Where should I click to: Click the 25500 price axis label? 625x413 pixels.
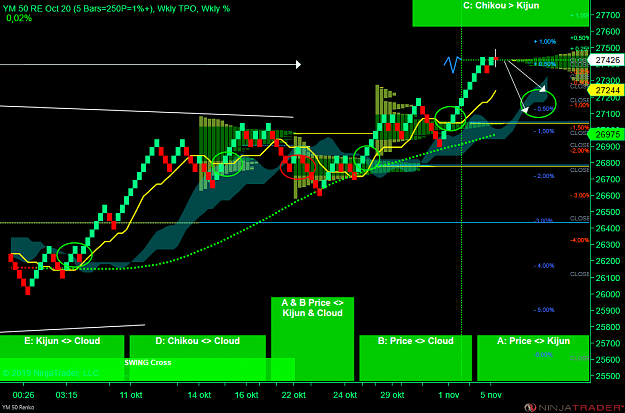pos(607,376)
